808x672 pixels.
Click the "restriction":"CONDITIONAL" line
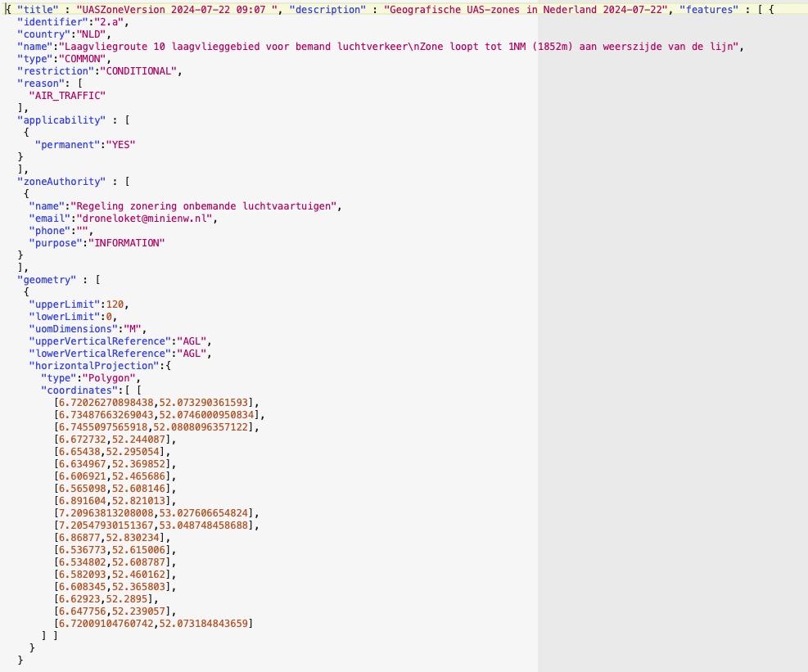pyautogui.click(x=99, y=71)
